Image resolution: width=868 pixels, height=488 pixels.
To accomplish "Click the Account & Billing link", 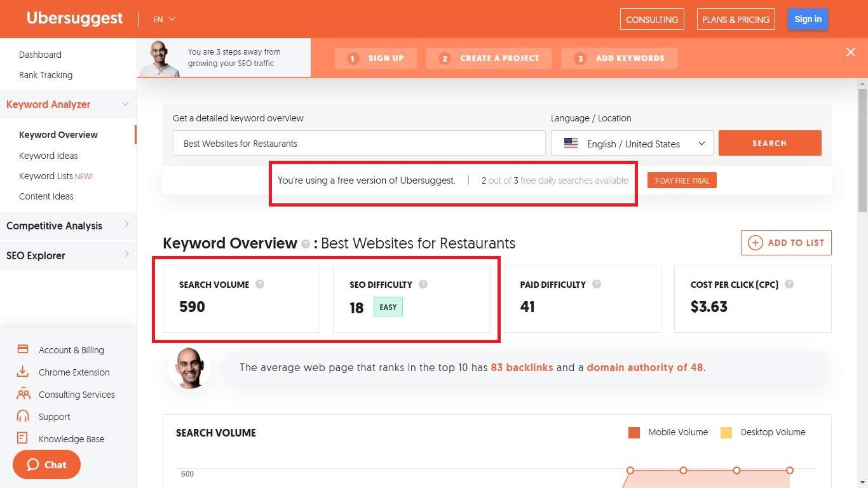I will pos(71,350).
